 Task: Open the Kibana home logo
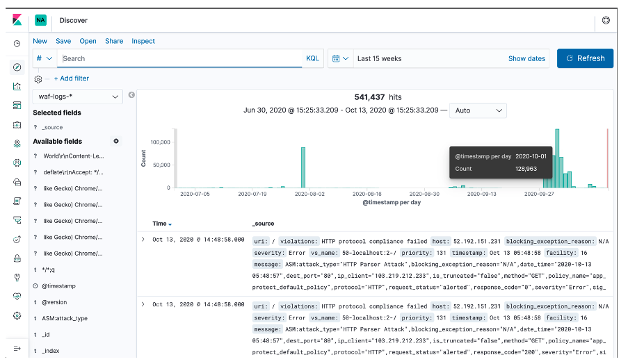click(17, 20)
